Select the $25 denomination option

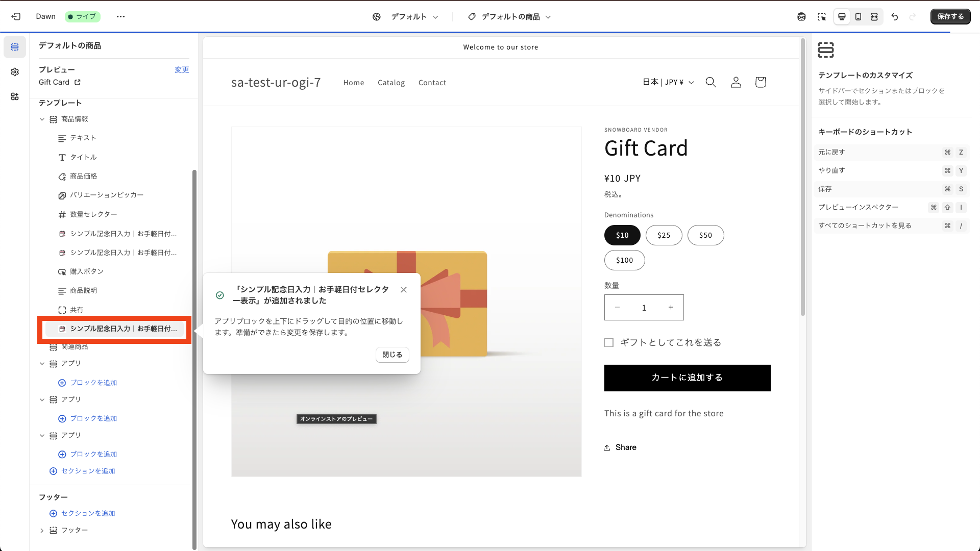tap(664, 235)
